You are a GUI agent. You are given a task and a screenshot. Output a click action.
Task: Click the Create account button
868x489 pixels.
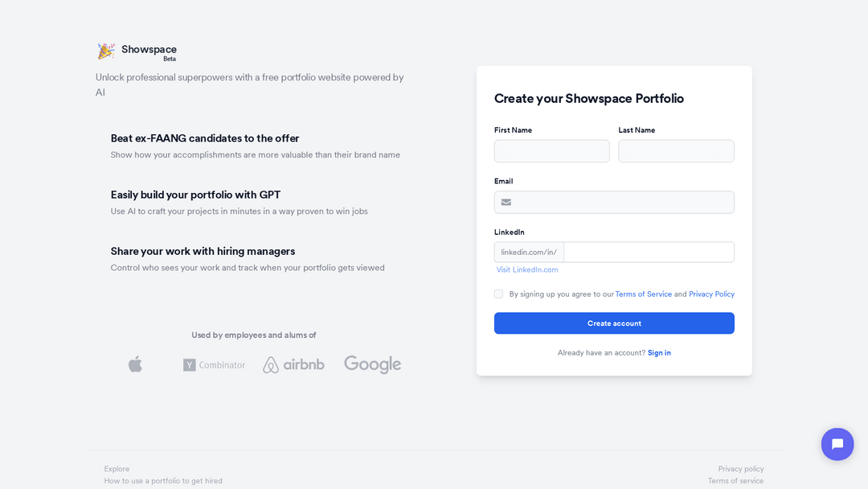coord(614,323)
